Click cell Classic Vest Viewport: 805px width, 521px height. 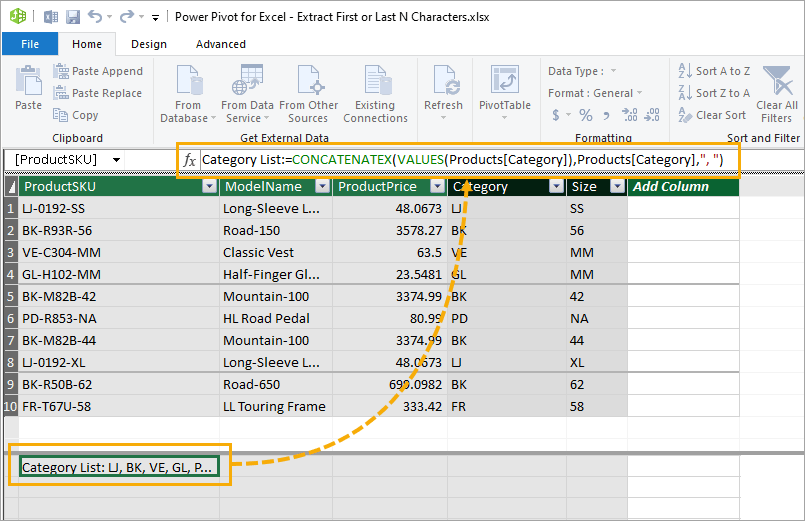click(276, 253)
